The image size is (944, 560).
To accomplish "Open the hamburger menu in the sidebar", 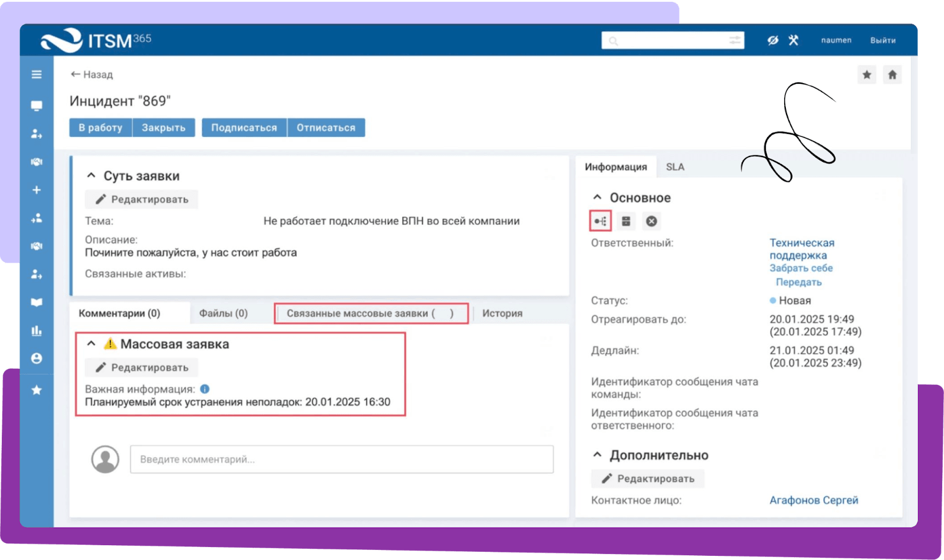I will (x=37, y=74).
